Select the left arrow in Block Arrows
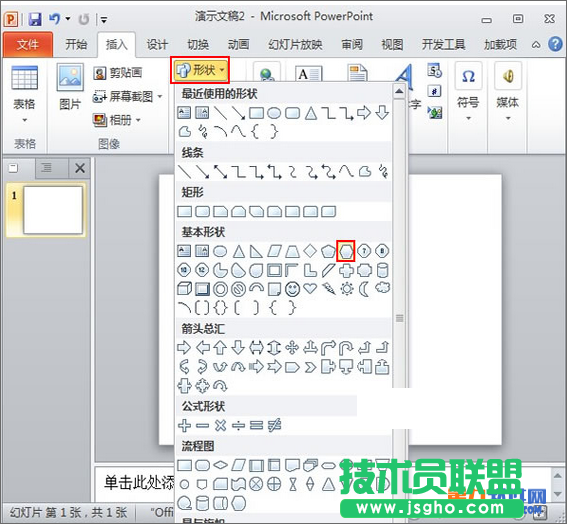This screenshot has width=567, height=524. (x=202, y=348)
